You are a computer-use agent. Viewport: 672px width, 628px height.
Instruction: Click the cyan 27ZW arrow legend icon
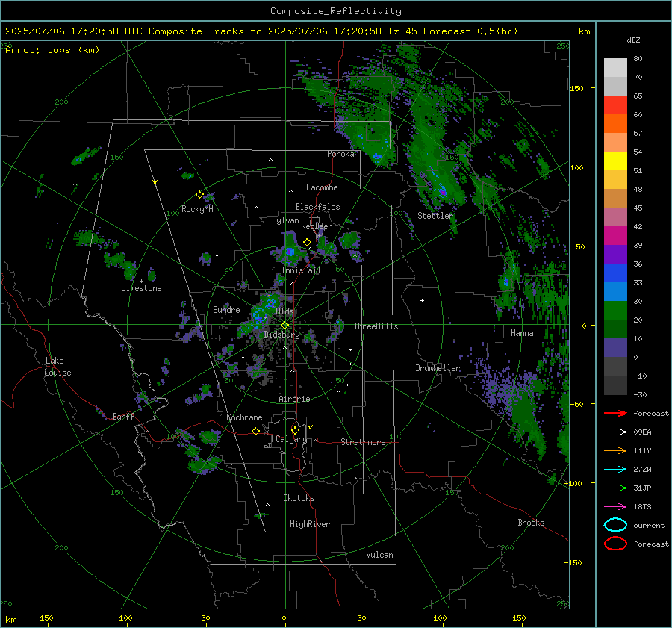(615, 469)
